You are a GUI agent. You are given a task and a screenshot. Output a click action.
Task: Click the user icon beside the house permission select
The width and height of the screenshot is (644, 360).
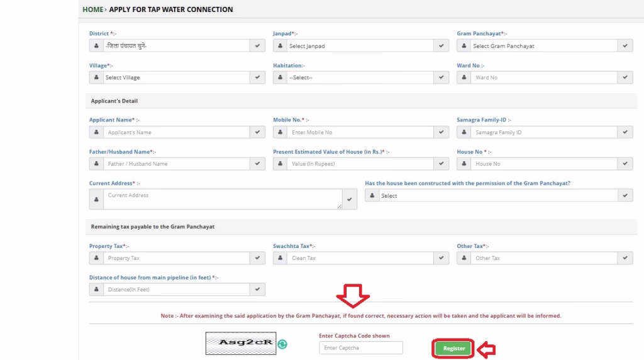(x=372, y=196)
